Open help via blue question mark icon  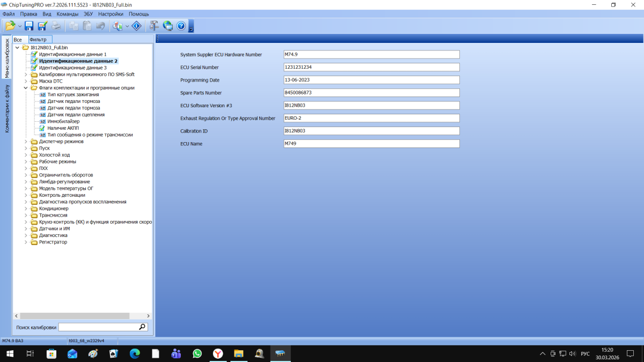[x=181, y=26]
